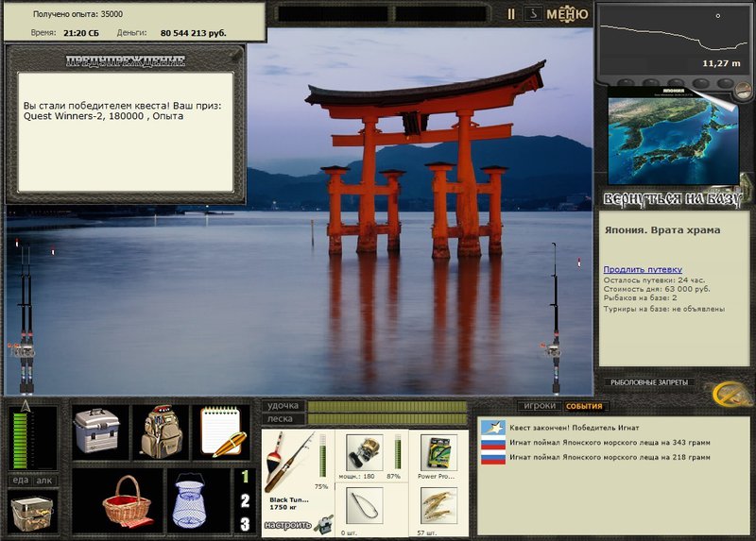Click the empty hook slot
Viewport: 756px width, 541px height.
point(365,506)
